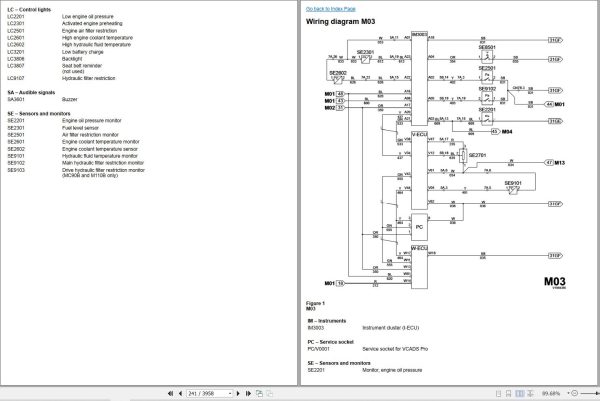Viewport: 600px width, 401px height.
Task: Click the SE – Sensors and monitors heading on left page
Action: (x=39, y=114)
